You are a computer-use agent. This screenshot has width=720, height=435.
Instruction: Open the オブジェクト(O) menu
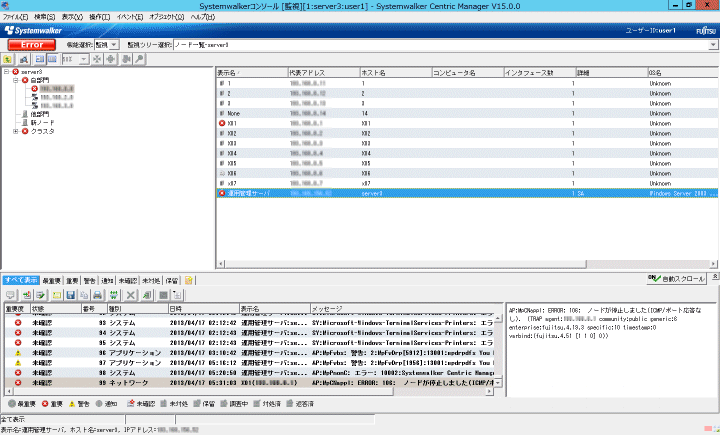(x=166, y=17)
